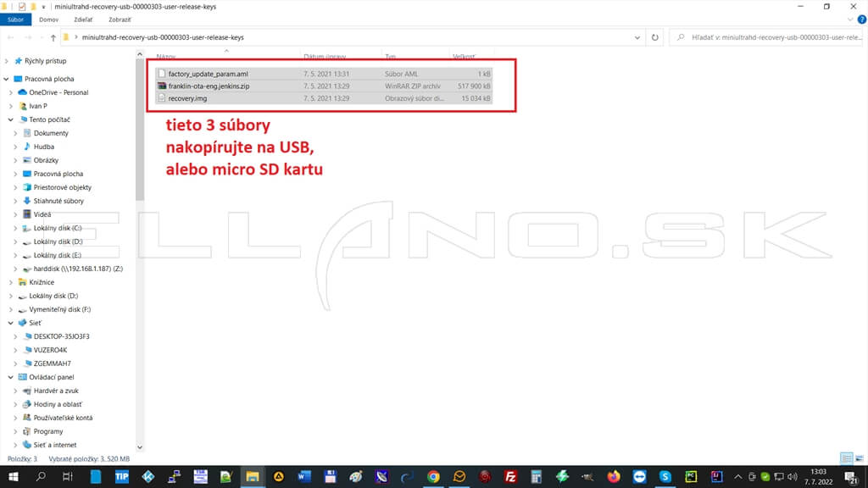
Task: Open Microsoft Word from the taskbar
Action: click(x=304, y=477)
